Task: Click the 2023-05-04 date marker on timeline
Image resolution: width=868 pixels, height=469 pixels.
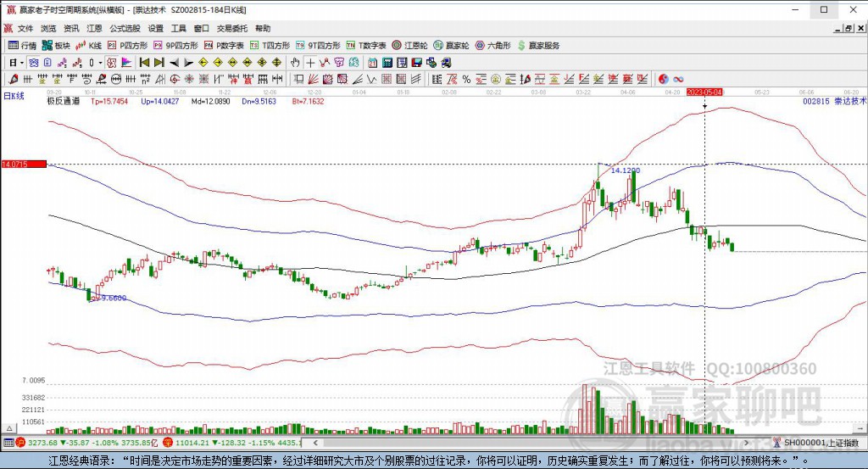Action: (x=704, y=92)
